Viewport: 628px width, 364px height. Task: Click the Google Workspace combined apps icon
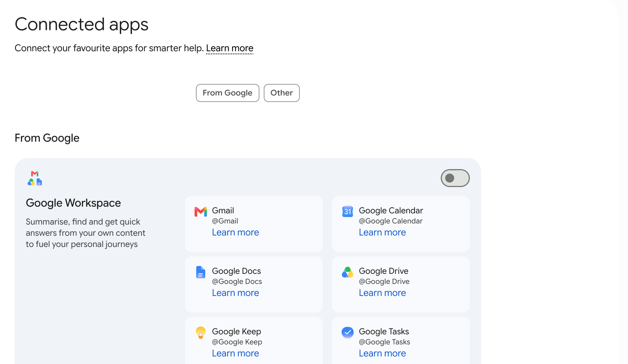tap(35, 178)
